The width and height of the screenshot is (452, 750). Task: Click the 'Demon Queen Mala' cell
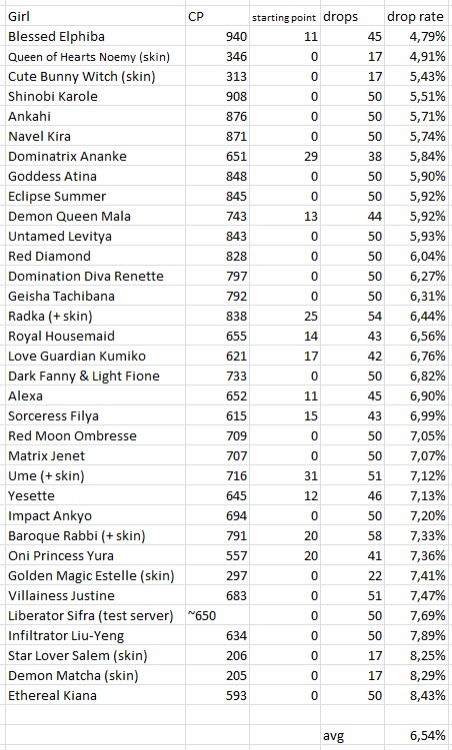(95, 216)
